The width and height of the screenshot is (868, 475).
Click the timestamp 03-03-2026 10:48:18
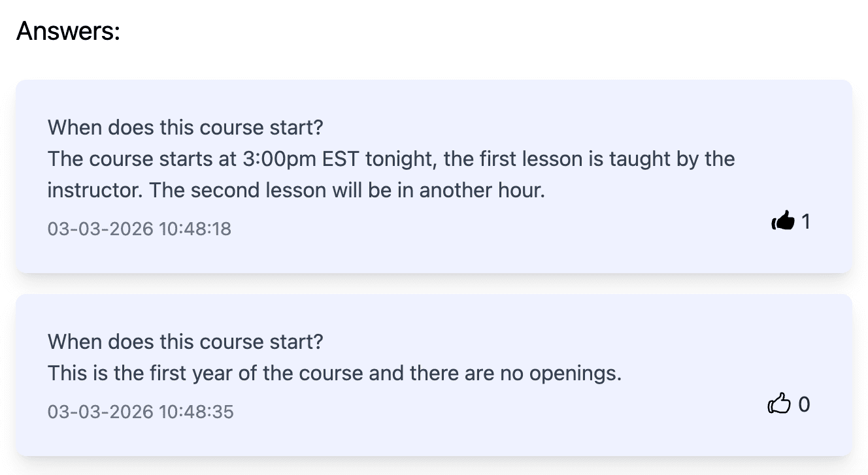click(x=139, y=229)
